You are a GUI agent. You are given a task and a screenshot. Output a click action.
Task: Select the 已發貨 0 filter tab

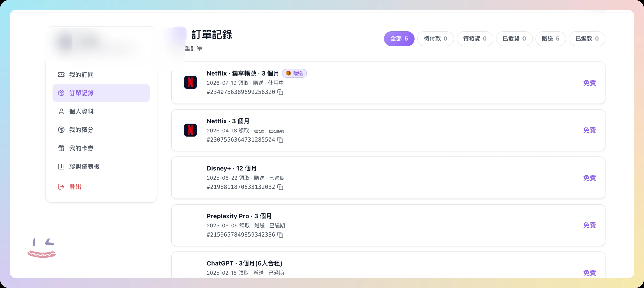click(514, 39)
